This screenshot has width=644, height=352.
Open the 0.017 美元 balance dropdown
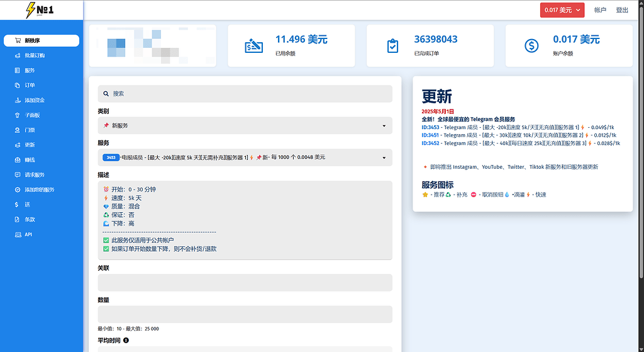coord(562,10)
